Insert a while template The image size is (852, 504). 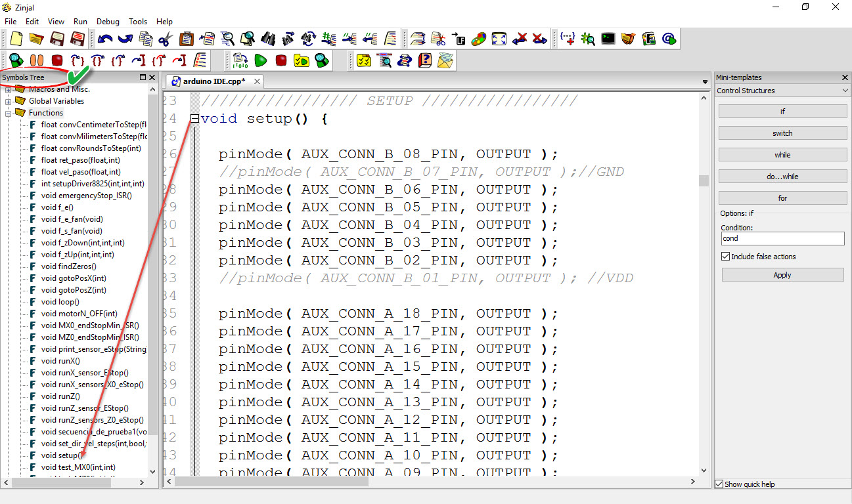pyautogui.click(x=782, y=154)
